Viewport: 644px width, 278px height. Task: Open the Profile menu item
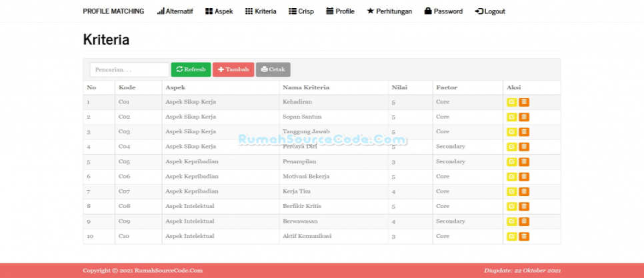[341, 11]
